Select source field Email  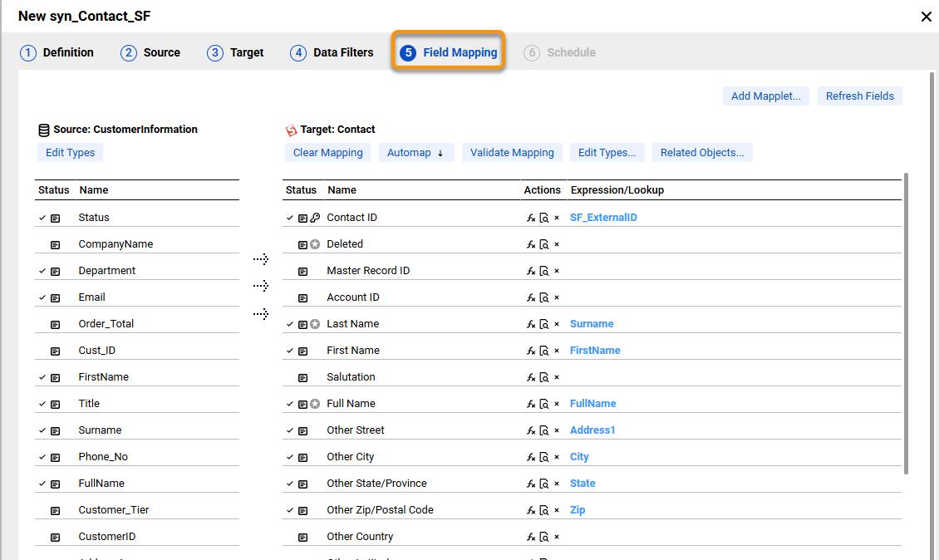[91, 297]
